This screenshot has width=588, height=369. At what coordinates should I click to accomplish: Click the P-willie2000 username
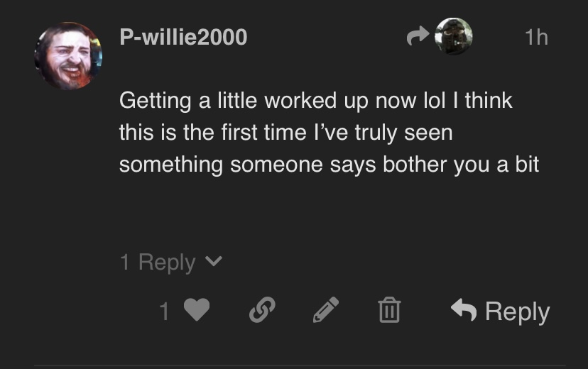(183, 37)
